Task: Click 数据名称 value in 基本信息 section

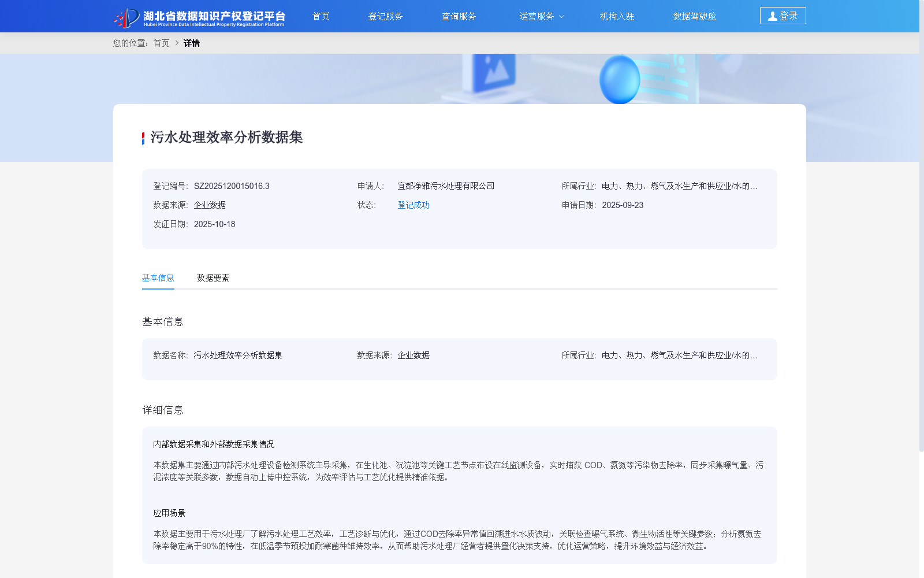Action: (x=238, y=355)
